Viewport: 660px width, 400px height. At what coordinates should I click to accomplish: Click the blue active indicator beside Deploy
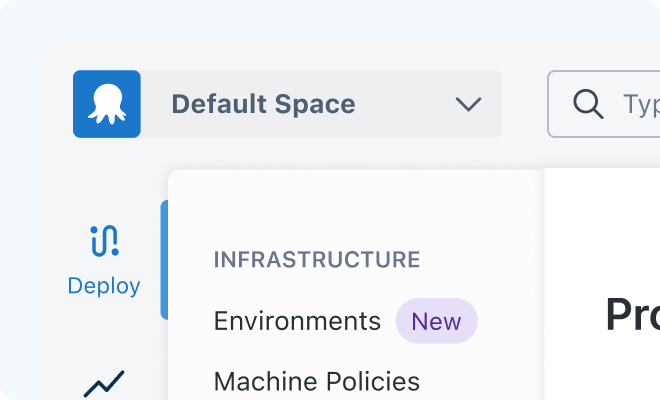(x=164, y=260)
